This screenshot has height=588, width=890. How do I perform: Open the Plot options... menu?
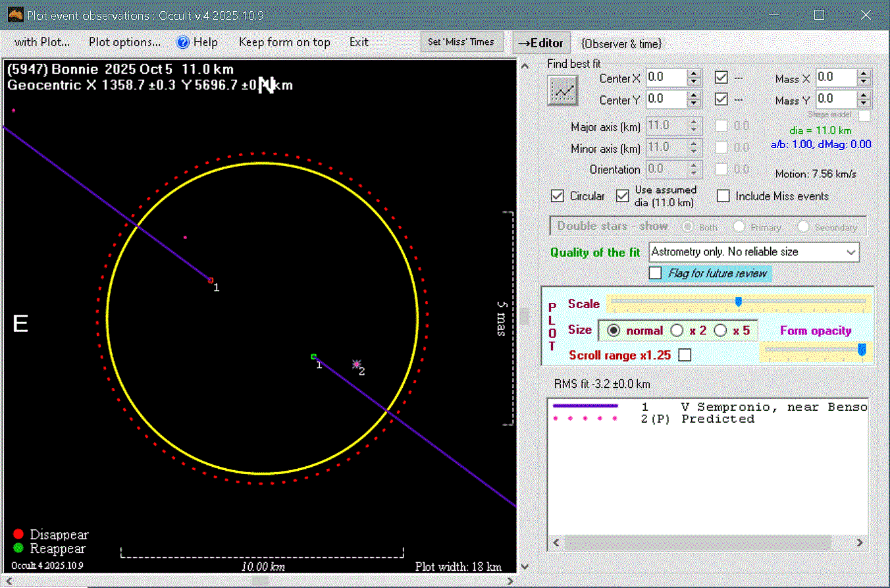(124, 42)
